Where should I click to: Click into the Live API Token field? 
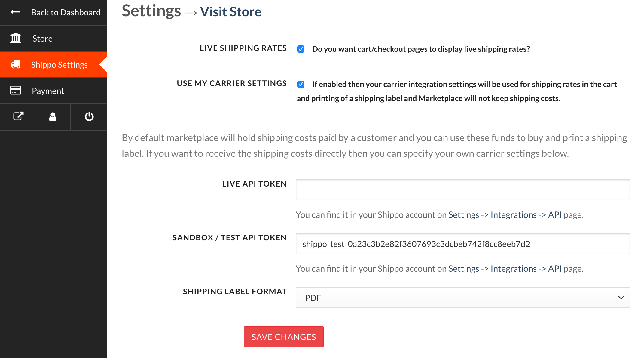[462, 190]
